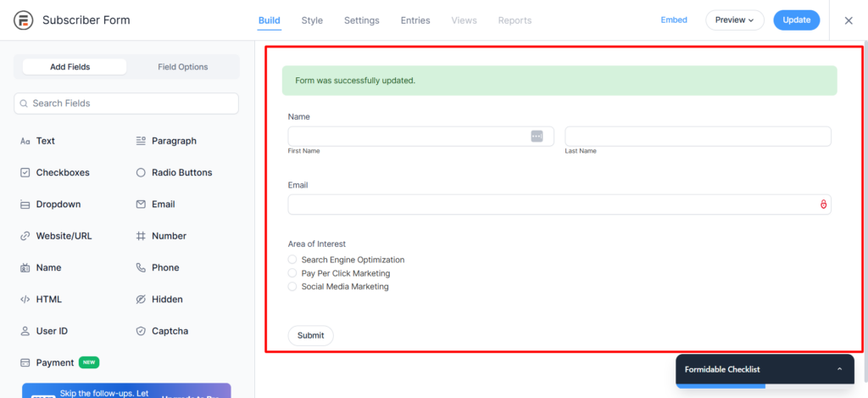Expand the Formidable Checklist panel
The image size is (868, 398).
(839, 369)
